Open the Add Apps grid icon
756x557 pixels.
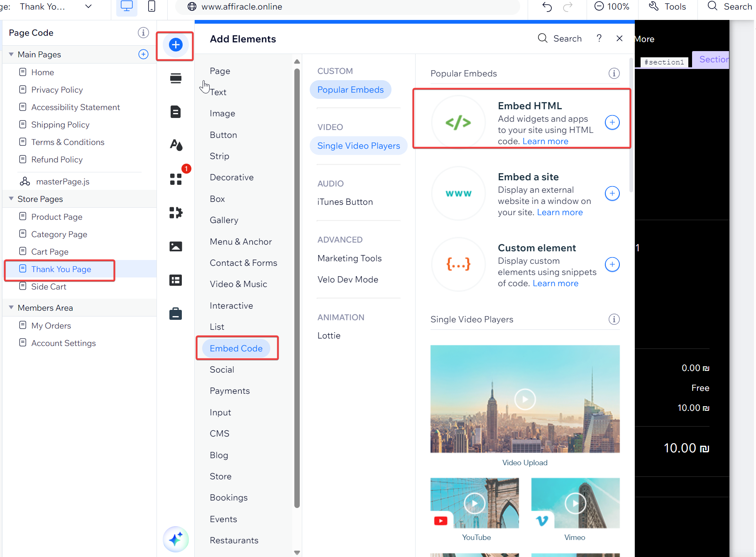point(176,179)
